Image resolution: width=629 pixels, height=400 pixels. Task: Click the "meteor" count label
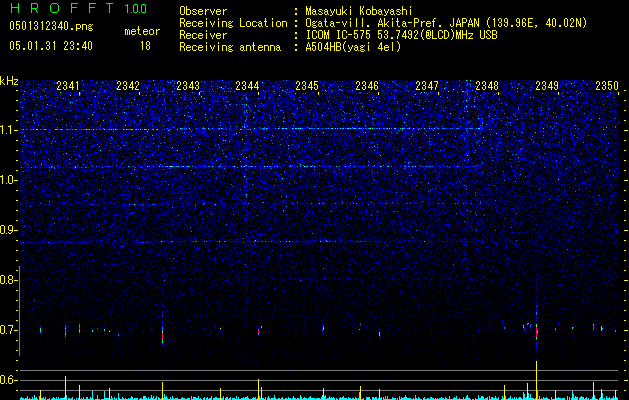pos(142,31)
